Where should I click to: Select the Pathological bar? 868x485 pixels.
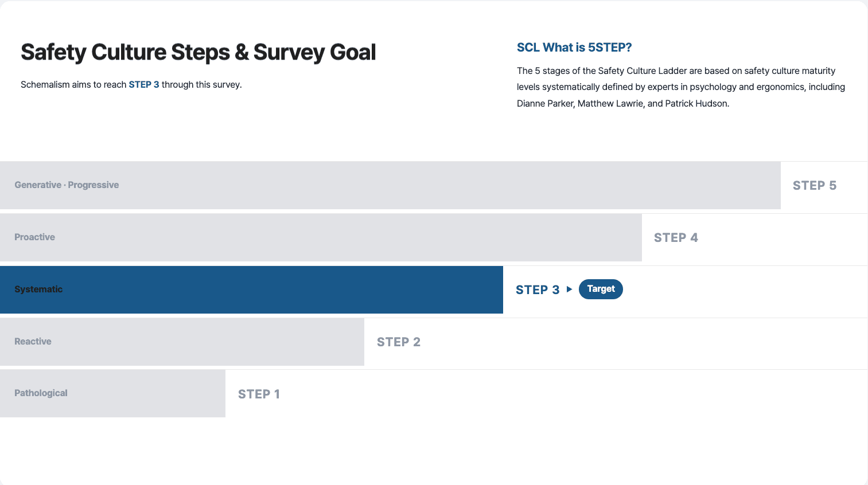coord(112,393)
